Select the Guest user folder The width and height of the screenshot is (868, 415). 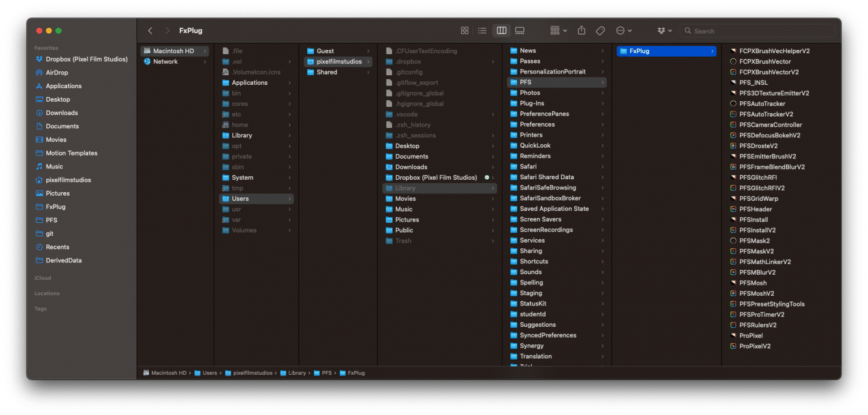pos(338,51)
